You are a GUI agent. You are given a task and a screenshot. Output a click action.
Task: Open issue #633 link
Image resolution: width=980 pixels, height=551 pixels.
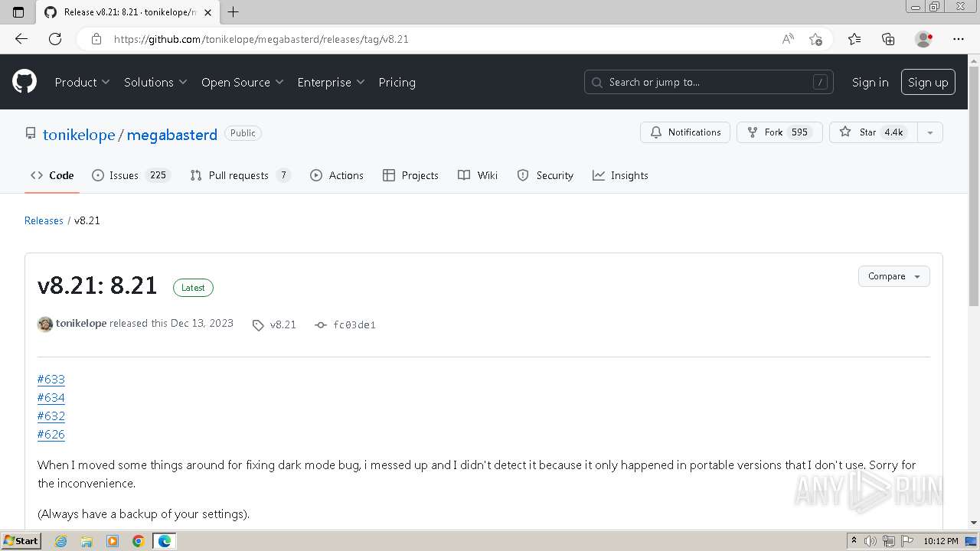(51, 379)
